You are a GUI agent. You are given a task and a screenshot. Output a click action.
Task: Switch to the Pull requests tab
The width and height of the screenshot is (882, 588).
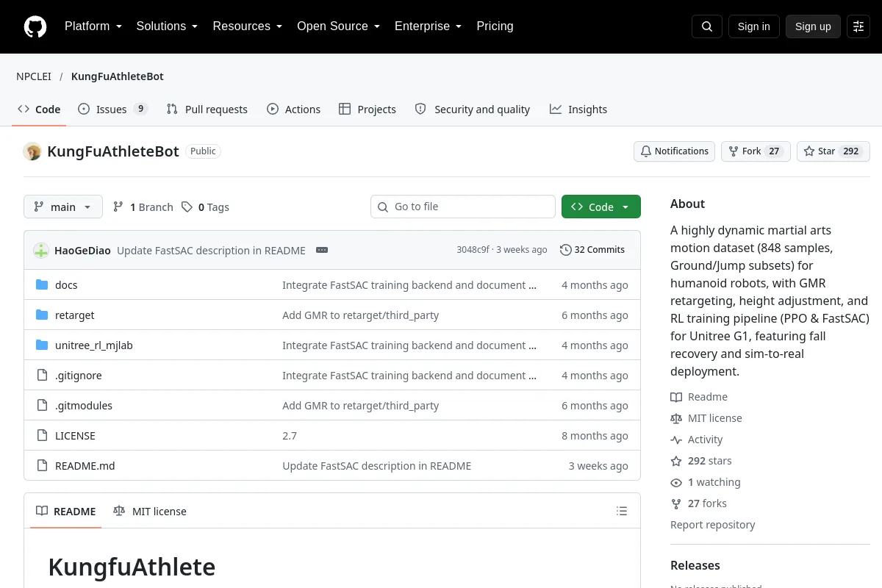click(207, 110)
